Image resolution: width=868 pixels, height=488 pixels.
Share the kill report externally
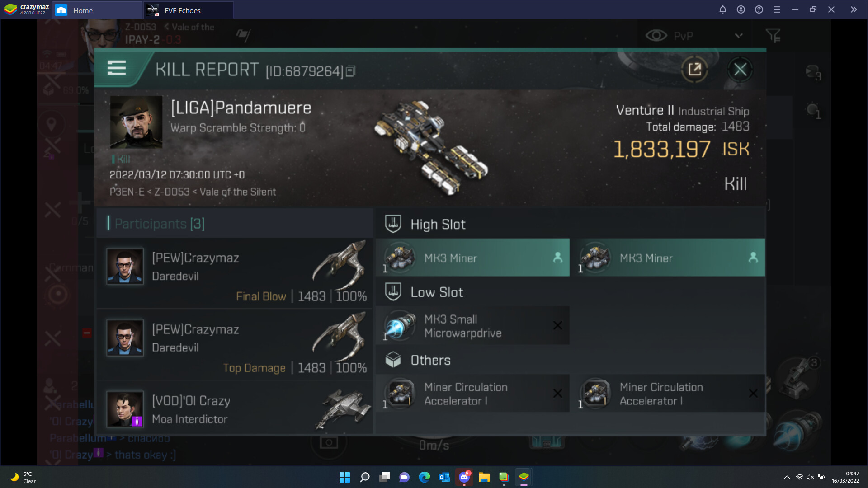694,70
